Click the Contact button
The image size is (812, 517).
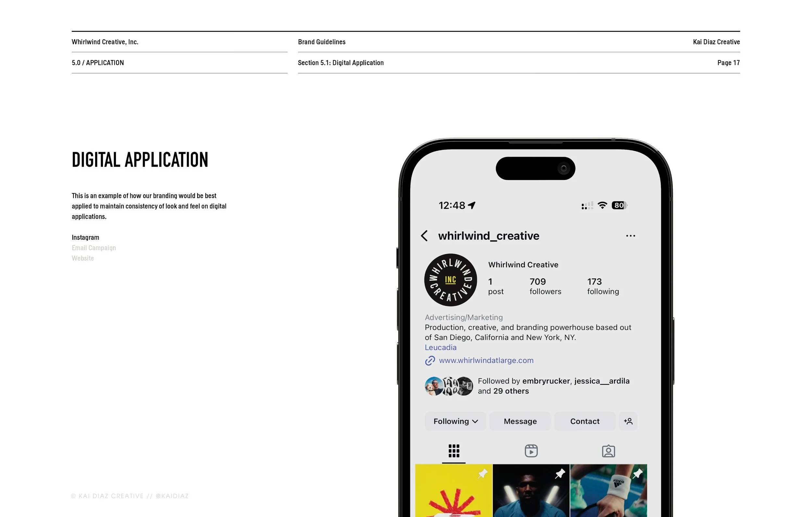585,421
